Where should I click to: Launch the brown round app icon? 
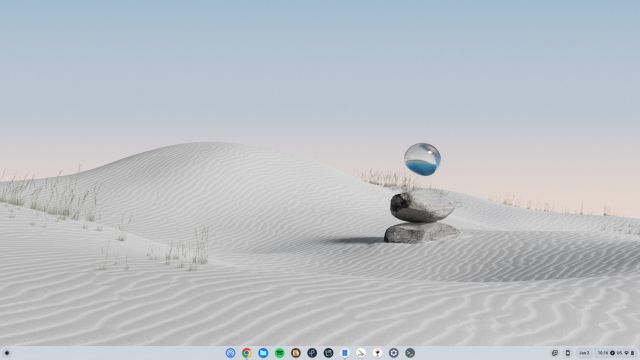[x=296, y=353]
